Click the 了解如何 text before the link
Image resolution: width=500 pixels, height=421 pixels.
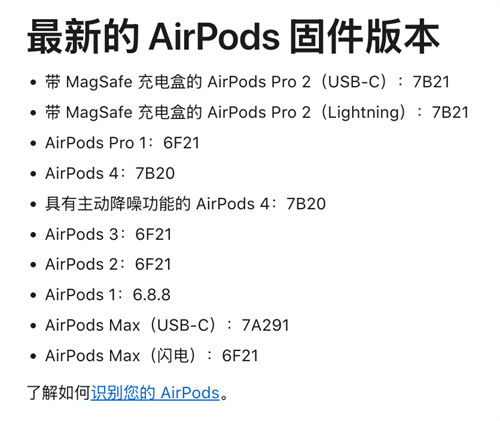pos(59,393)
